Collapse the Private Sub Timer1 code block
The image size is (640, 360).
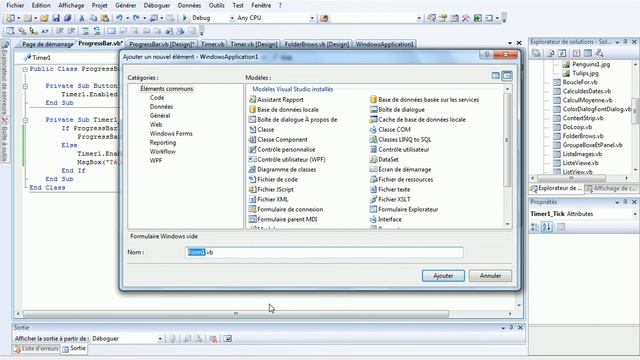click(x=25, y=120)
